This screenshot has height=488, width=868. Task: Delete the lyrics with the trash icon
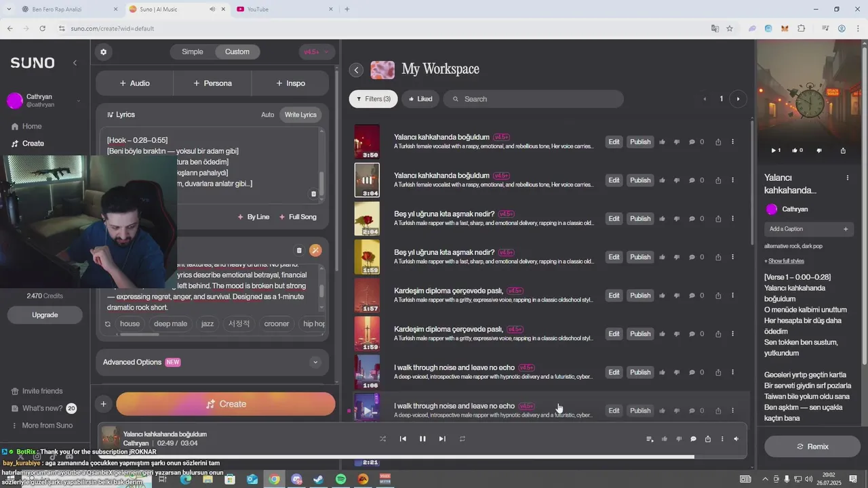313,194
